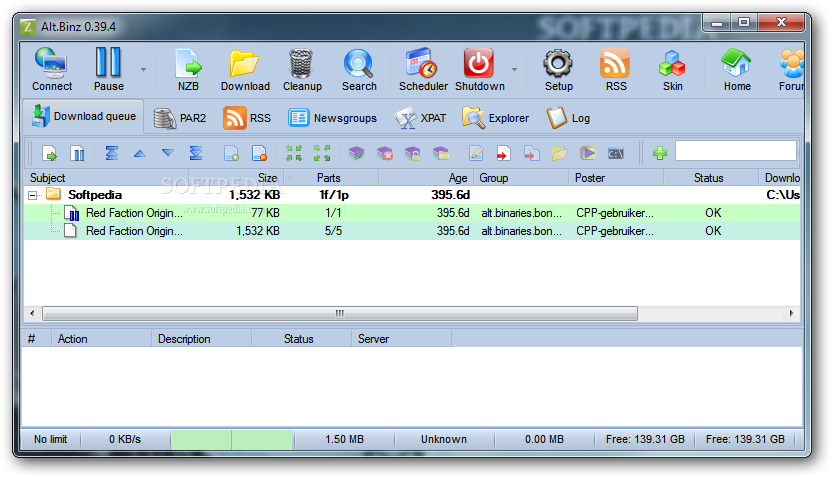This screenshot has height=478, width=832.
Task: Switch to the PAR2 tab
Action: click(x=180, y=118)
